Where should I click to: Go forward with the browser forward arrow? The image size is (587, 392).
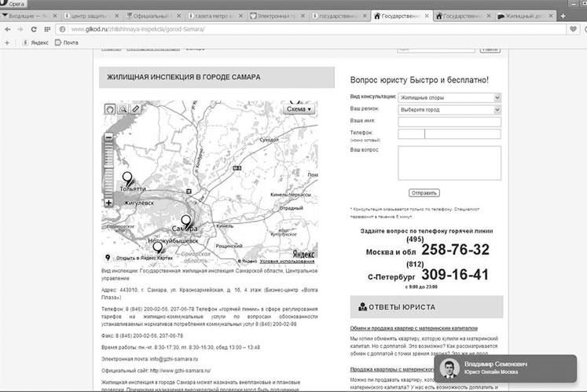pos(20,29)
